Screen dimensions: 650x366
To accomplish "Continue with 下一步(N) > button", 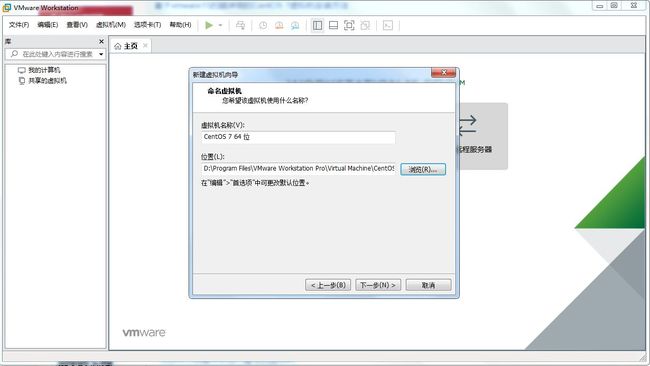I will [x=378, y=285].
